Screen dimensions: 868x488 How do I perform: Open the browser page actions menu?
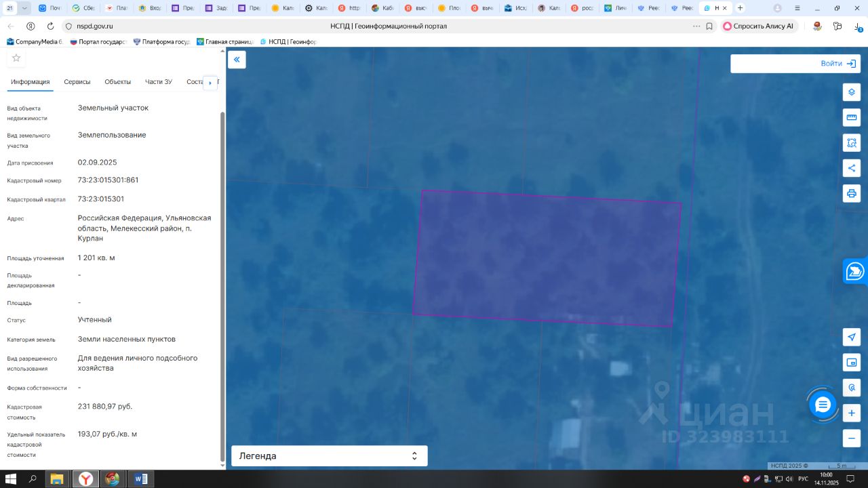pyautogui.click(x=696, y=26)
